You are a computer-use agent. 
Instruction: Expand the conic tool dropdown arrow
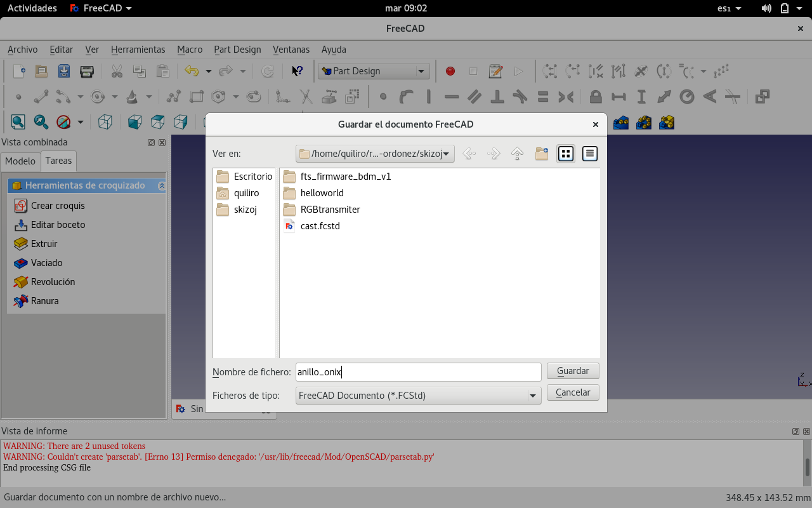[x=148, y=97]
